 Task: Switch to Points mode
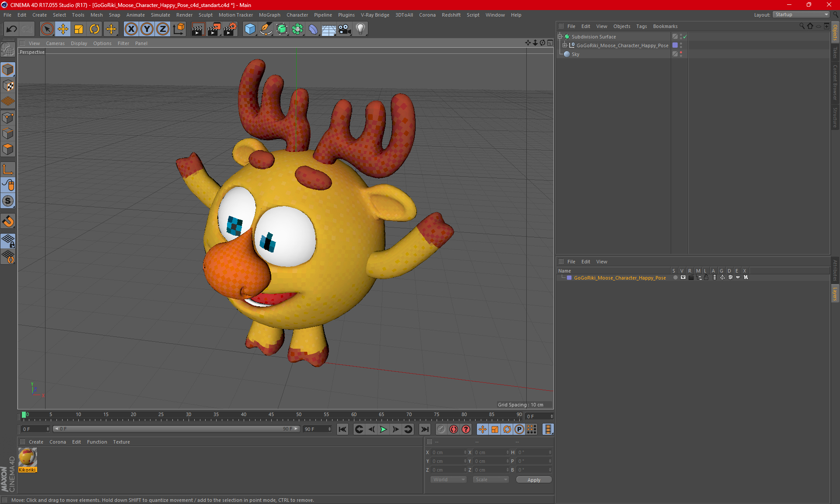(x=8, y=118)
